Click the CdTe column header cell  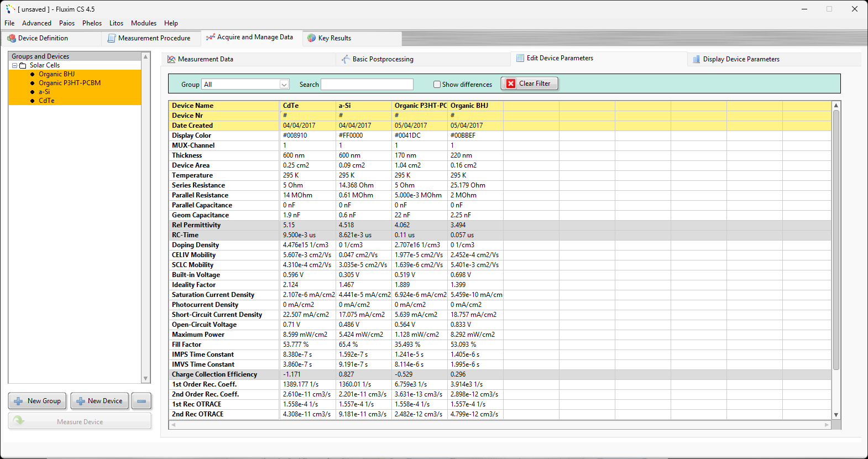[308, 106]
